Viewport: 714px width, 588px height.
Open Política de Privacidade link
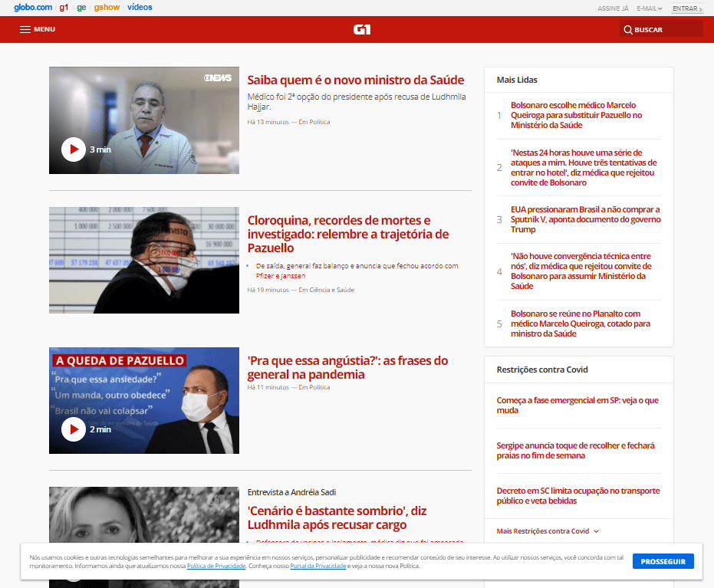point(216,567)
